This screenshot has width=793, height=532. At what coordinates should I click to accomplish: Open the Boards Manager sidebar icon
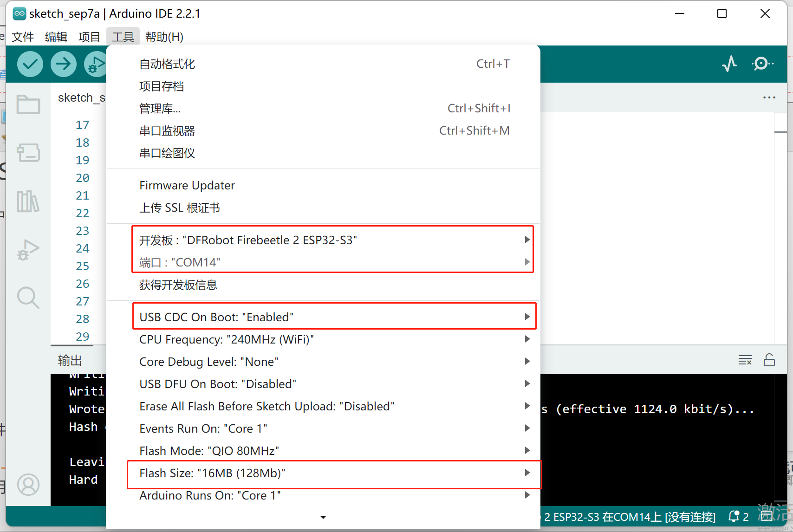[28, 153]
